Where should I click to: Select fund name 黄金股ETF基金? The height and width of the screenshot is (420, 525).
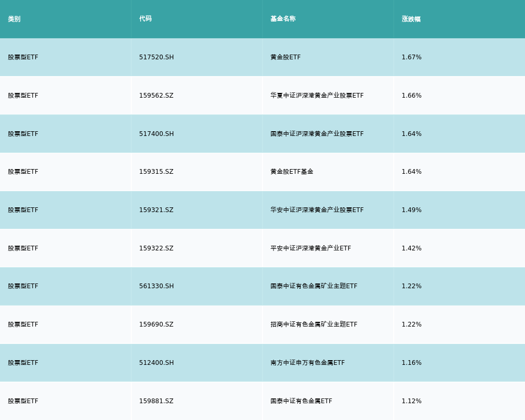click(x=291, y=172)
